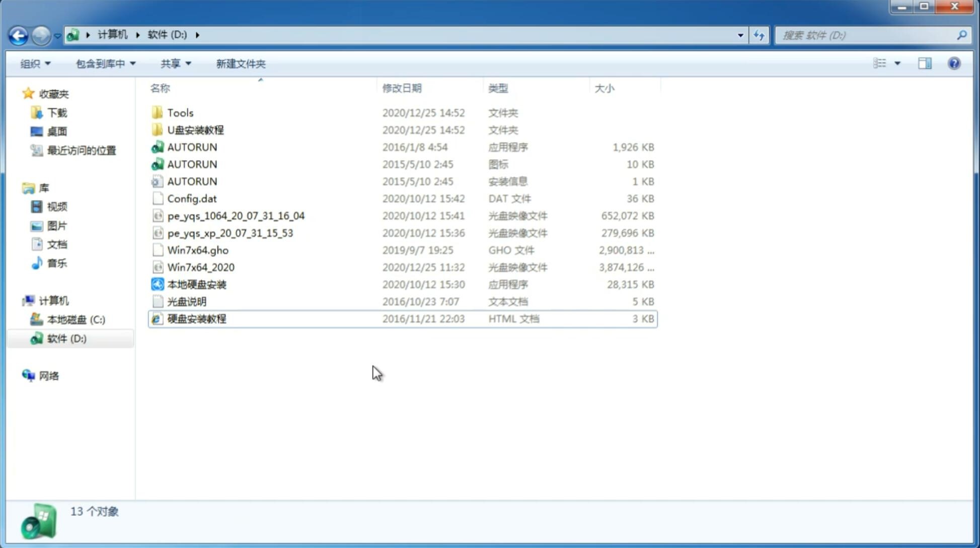Navigate back using back arrow button
The width and height of the screenshot is (980, 548).
click(18, 35)
